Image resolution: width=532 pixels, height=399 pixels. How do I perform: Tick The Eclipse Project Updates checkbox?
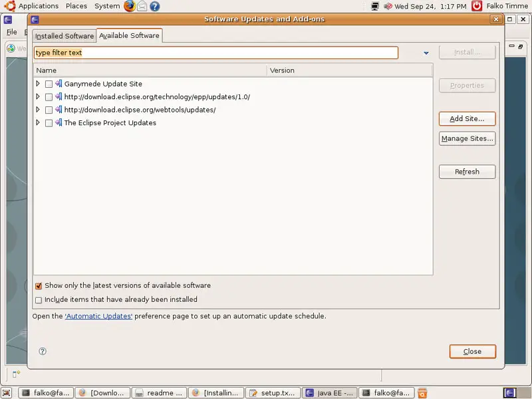click(49, 123)
